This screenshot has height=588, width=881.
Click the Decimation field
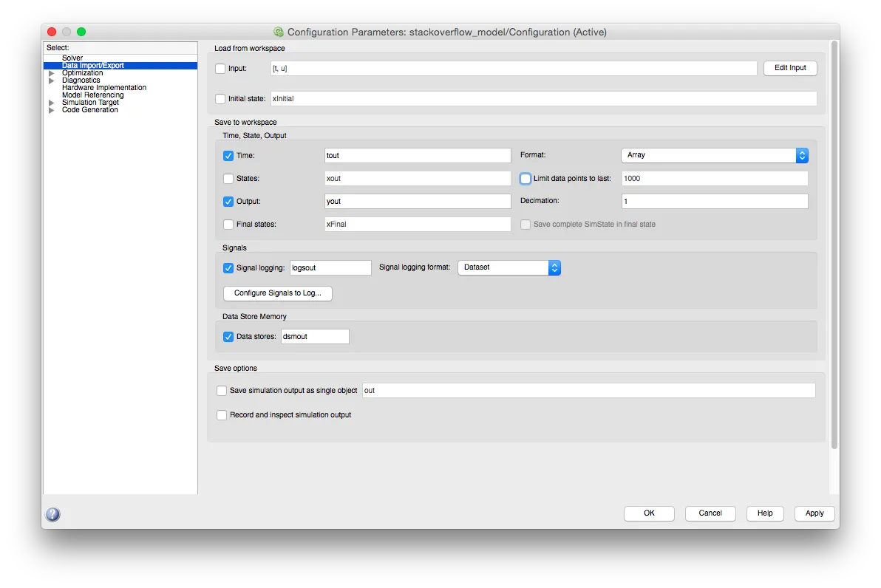click(715, 202)
